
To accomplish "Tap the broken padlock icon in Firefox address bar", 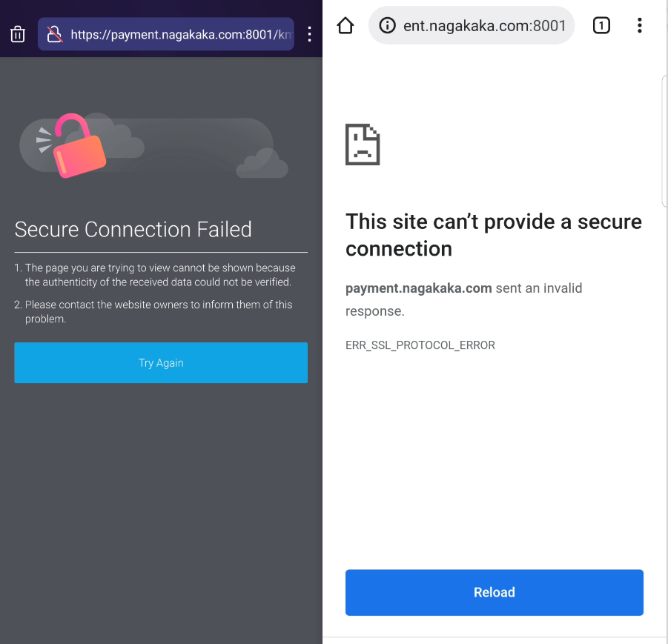I will 53,33.
